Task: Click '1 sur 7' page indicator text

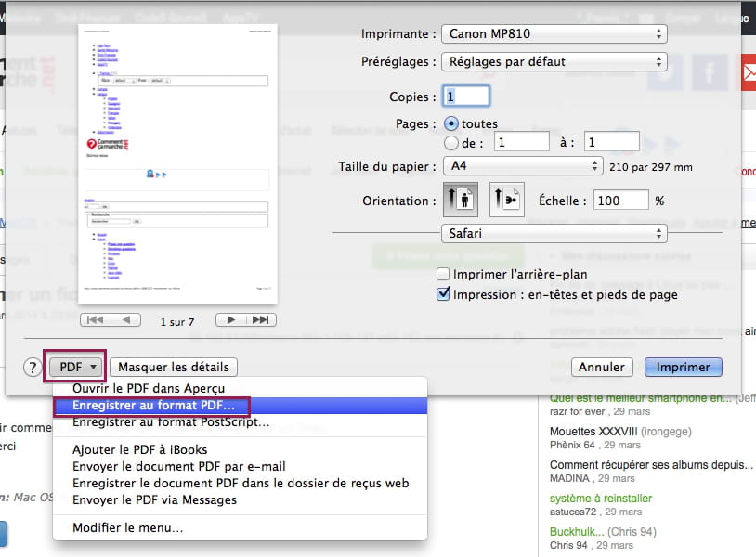Action: [x=177, y=322]
